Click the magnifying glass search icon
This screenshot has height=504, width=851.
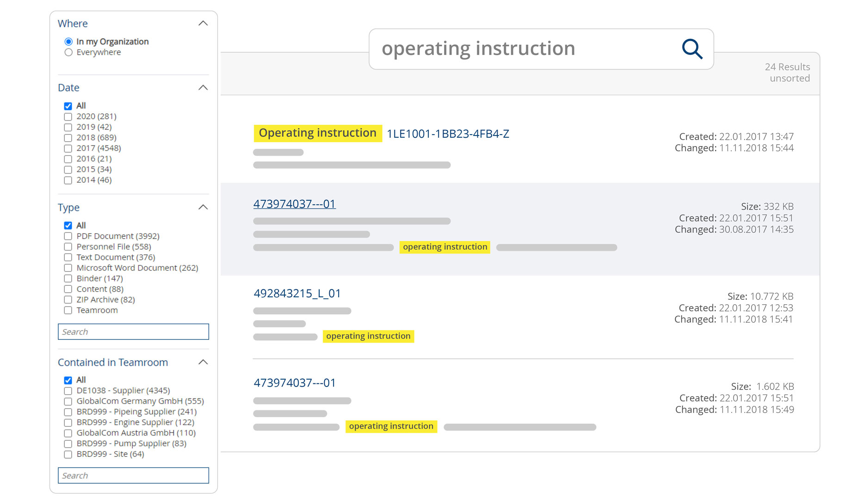(692, 49)
